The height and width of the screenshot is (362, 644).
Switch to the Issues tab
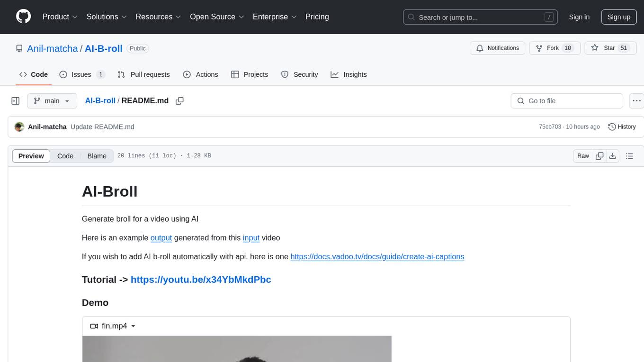[x=82, y=74]
